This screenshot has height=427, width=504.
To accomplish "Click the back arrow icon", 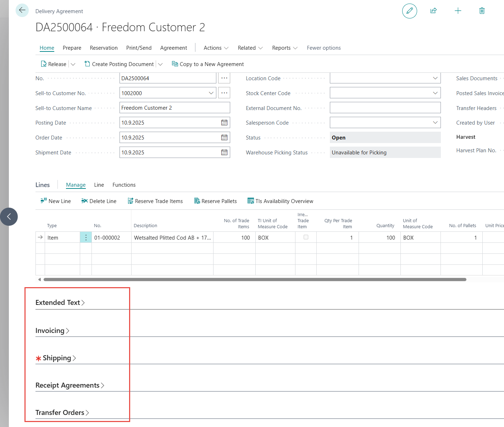I will pyautogui.click(x=22, y=10).
